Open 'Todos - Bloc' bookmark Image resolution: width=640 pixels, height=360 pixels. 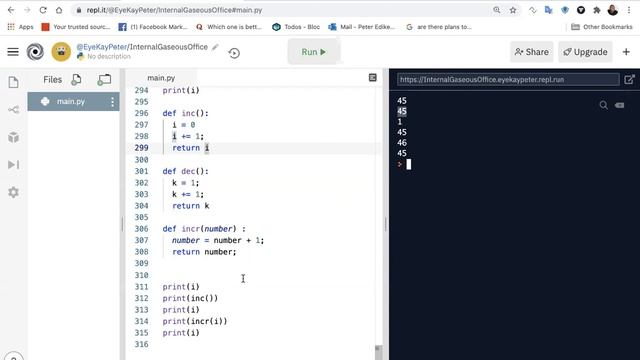tap(296, 27)
